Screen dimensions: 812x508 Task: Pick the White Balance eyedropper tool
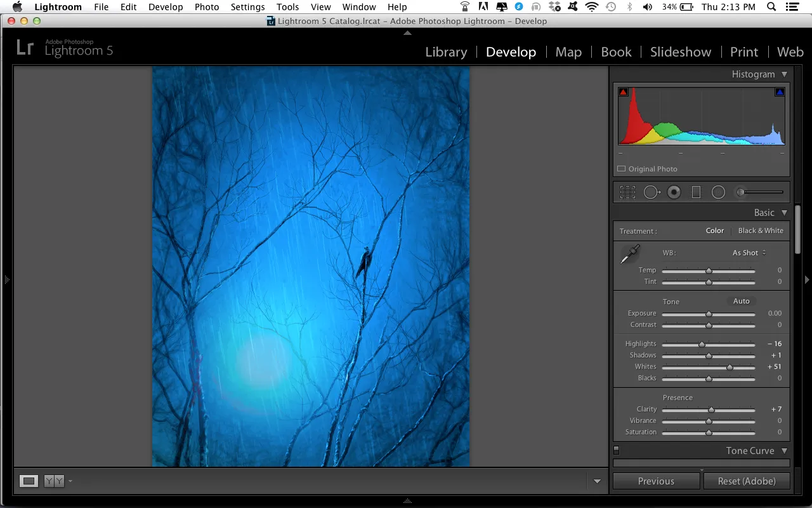coord(630,255)
